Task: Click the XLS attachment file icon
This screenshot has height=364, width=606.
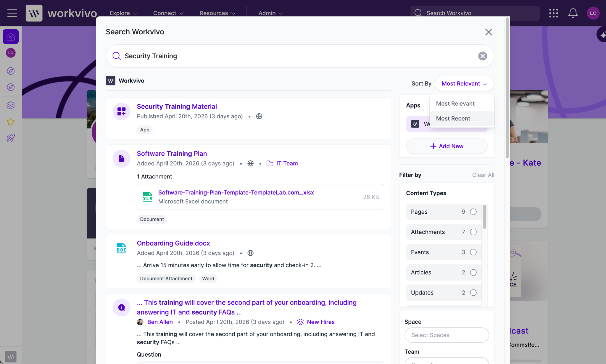Action: [x=148, y=197]
